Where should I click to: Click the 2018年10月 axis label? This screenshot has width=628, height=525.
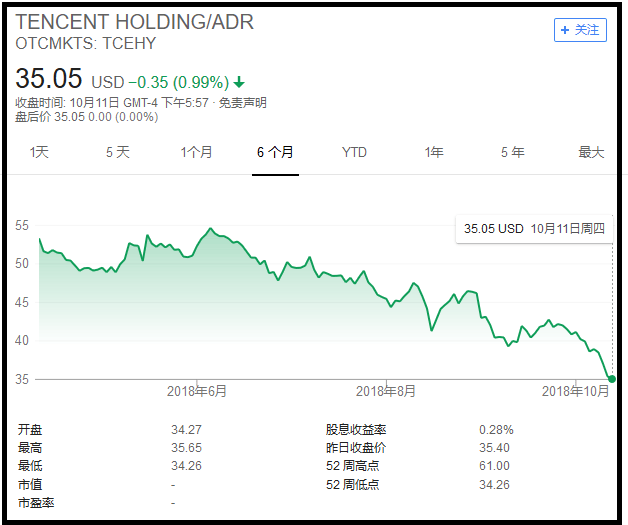tap(575, 391)
